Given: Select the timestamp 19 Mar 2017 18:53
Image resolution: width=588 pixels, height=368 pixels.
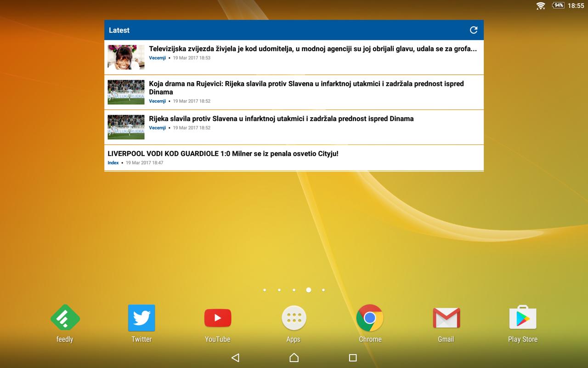Looking at the screenshot, I should point(192,58).
